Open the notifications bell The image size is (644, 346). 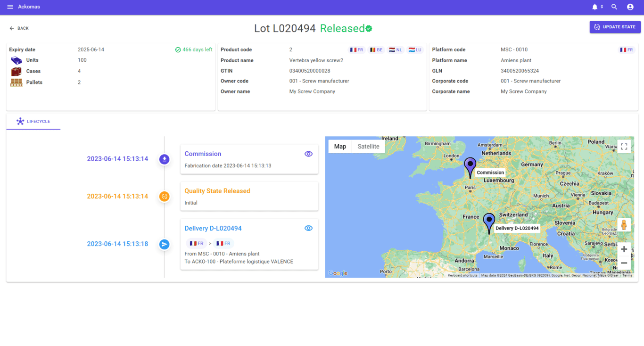click(x=594, y=7)
